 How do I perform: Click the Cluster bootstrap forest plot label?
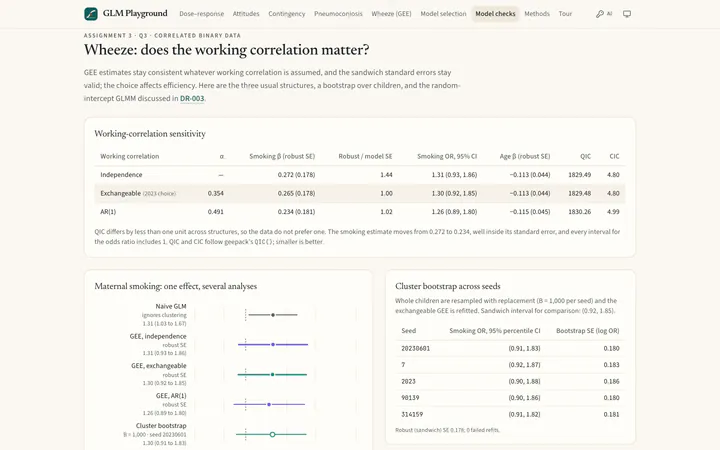[x=161, y=426]
